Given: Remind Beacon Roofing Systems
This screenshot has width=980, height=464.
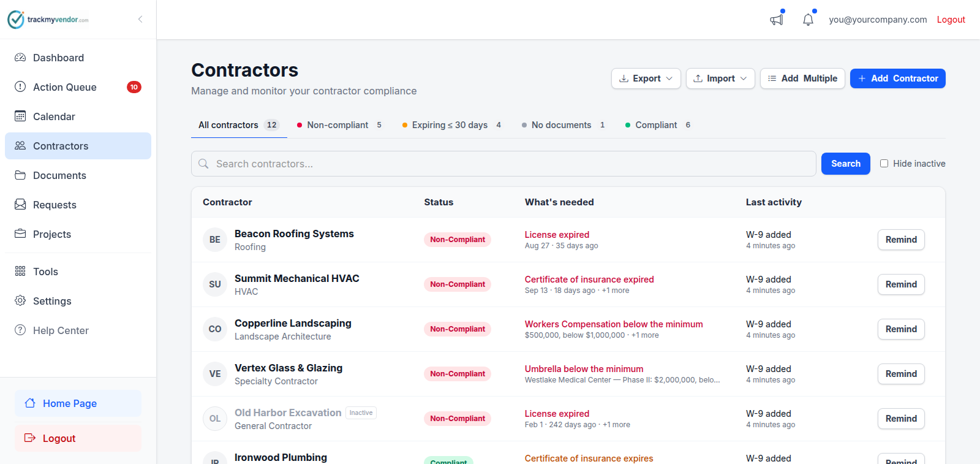Looking at the screenshot, I should pyautogui.click(x=901, y=240).
